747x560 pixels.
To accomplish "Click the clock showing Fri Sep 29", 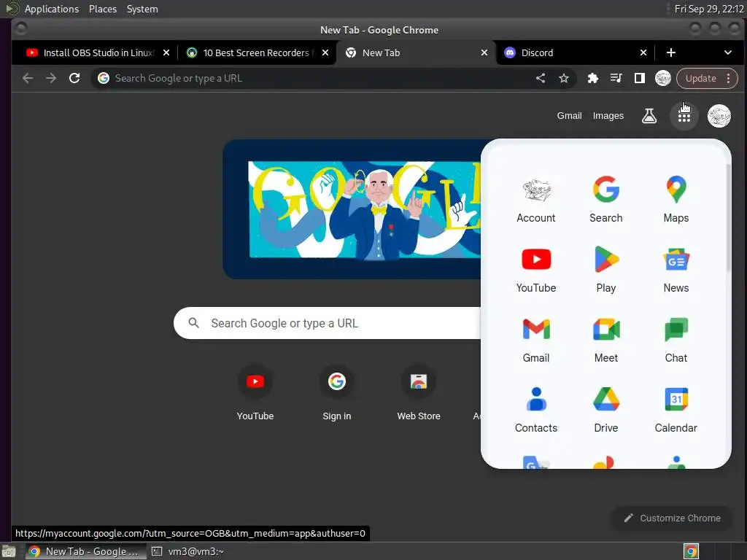I will coord(709,9).
